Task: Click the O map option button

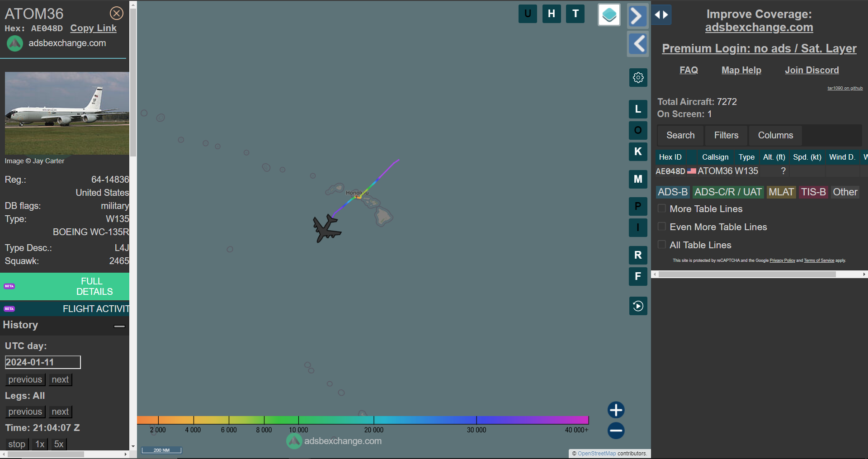Action: [x=638, y=130]
